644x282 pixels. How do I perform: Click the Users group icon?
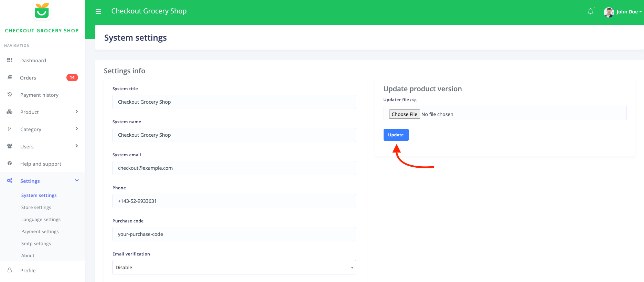10,146
